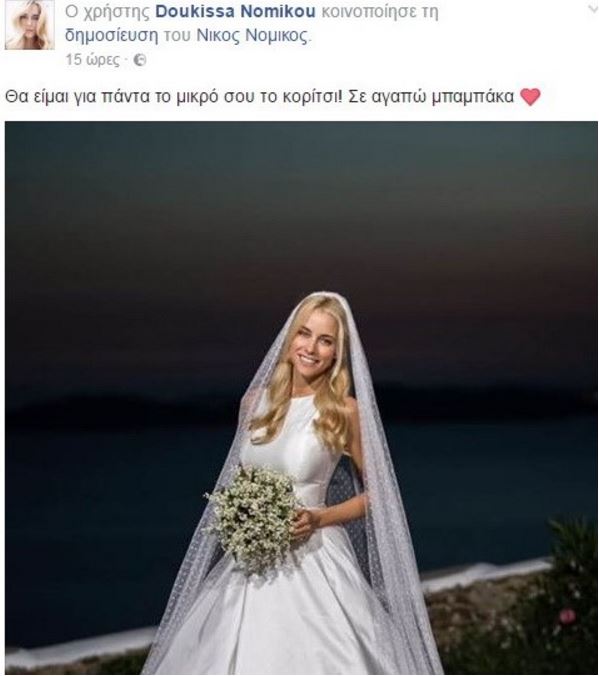Open post menu via top-right arrow
Image resolution: width=599 pixels, height=676 pixels.
(x=593, y=9)
